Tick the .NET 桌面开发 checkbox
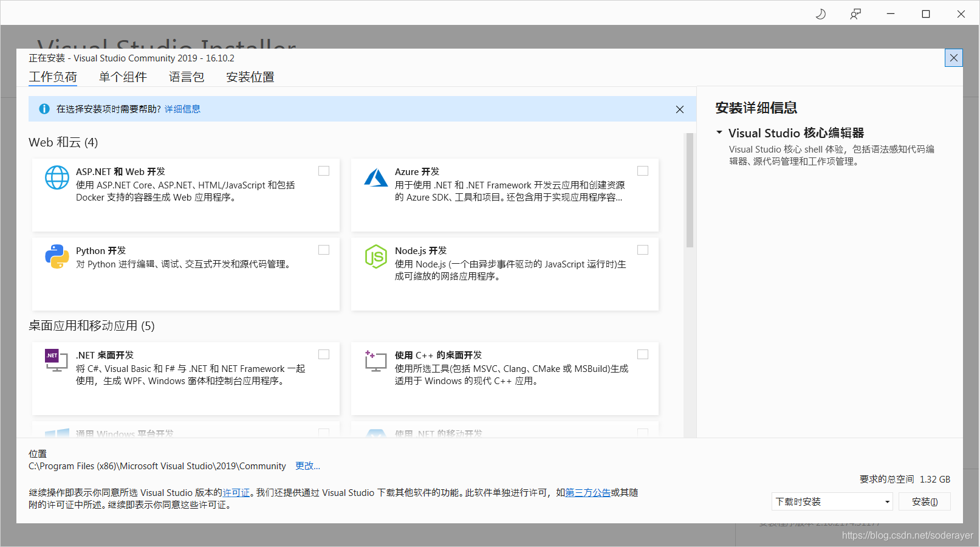The width and height of the screenshot is (980, 547). (324, 354)
